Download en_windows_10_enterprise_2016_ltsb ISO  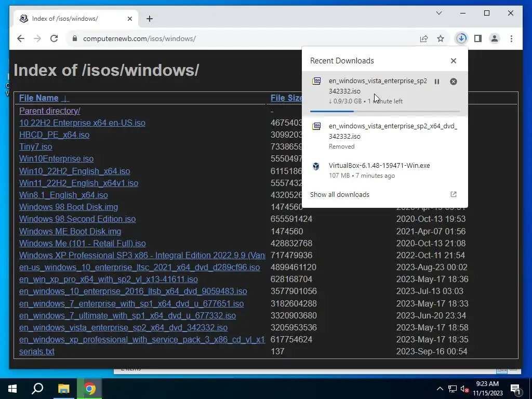tap(133, 291)
